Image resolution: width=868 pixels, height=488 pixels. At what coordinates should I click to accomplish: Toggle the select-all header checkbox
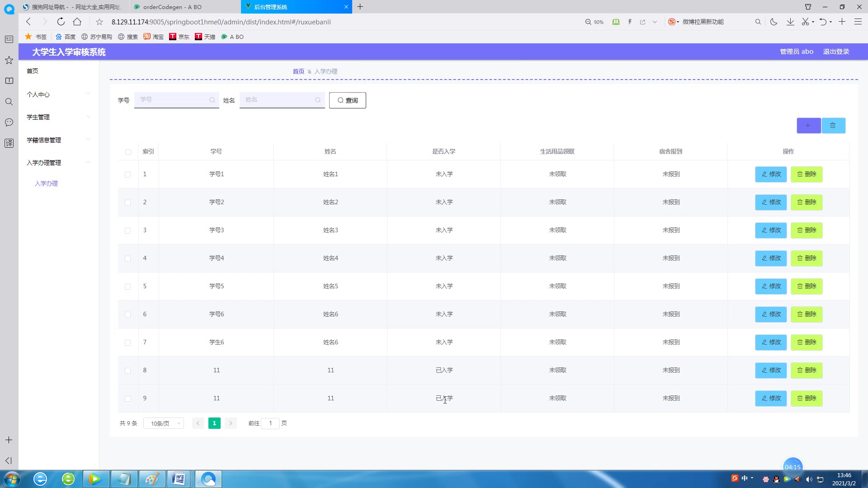click(128, 152)
